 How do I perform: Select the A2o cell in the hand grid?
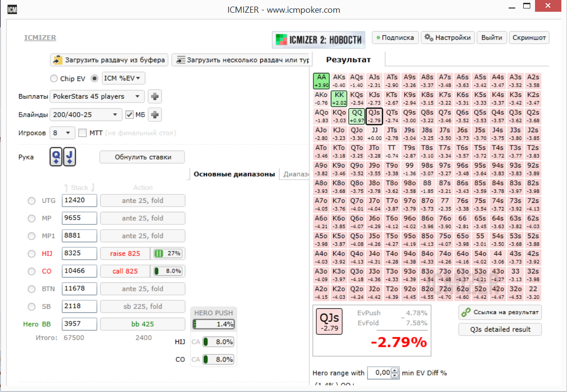pyautogui.click(x=322, y=293)
